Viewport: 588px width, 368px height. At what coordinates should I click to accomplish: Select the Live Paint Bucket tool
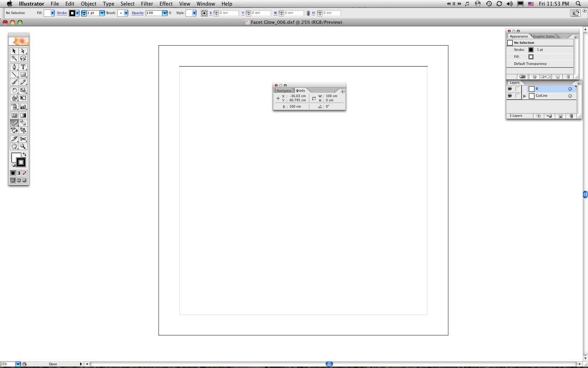14,130
